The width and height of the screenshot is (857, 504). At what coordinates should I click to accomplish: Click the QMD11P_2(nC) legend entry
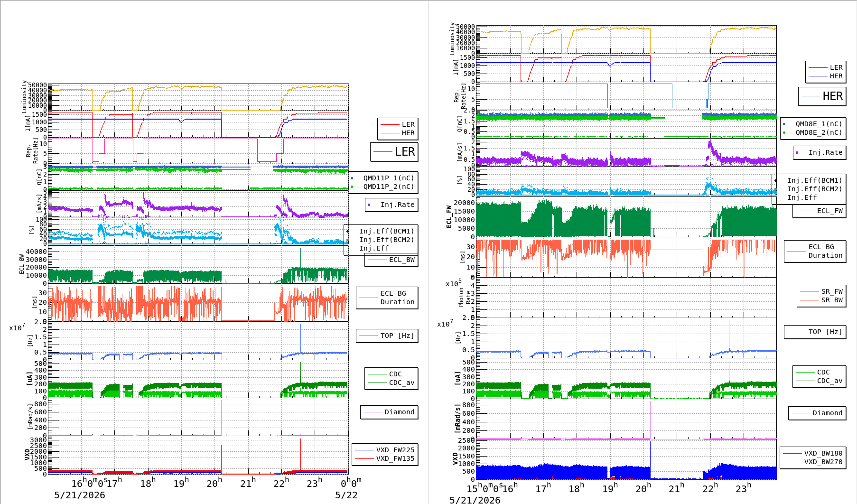click(389, 187)
